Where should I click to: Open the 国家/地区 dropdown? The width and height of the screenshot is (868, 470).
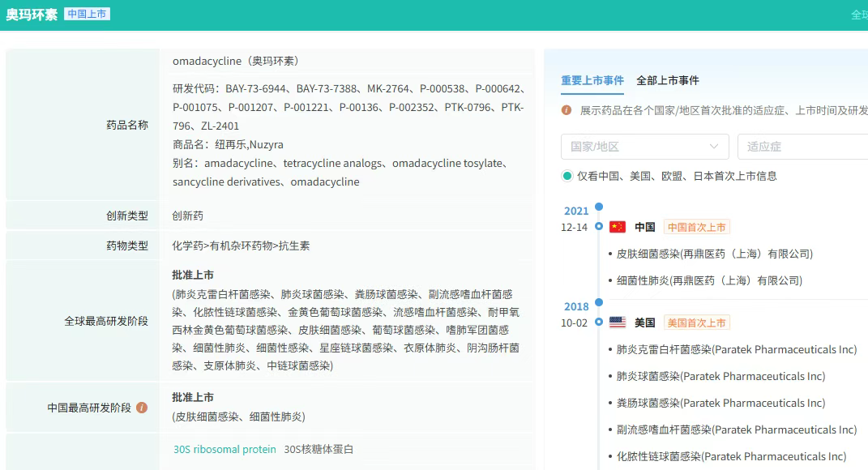coord(644,147)
